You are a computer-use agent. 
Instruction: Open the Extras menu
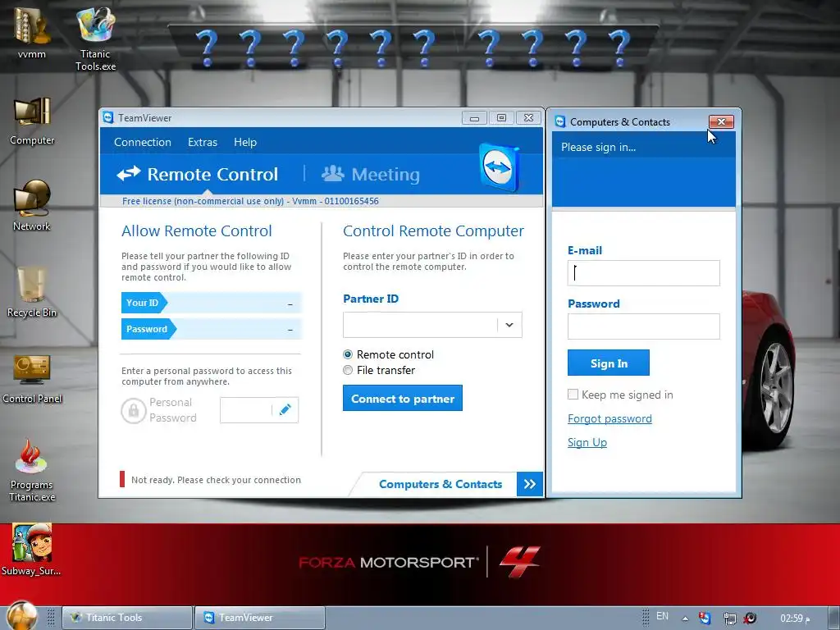203,142
